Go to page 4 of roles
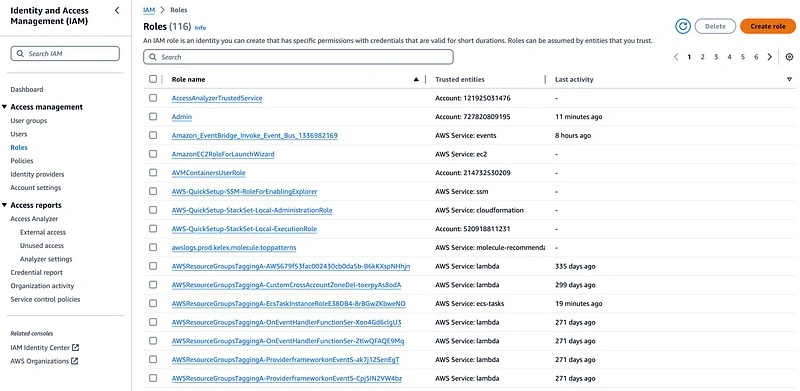This screenshot has height=391, width=800. click(729, 57)
